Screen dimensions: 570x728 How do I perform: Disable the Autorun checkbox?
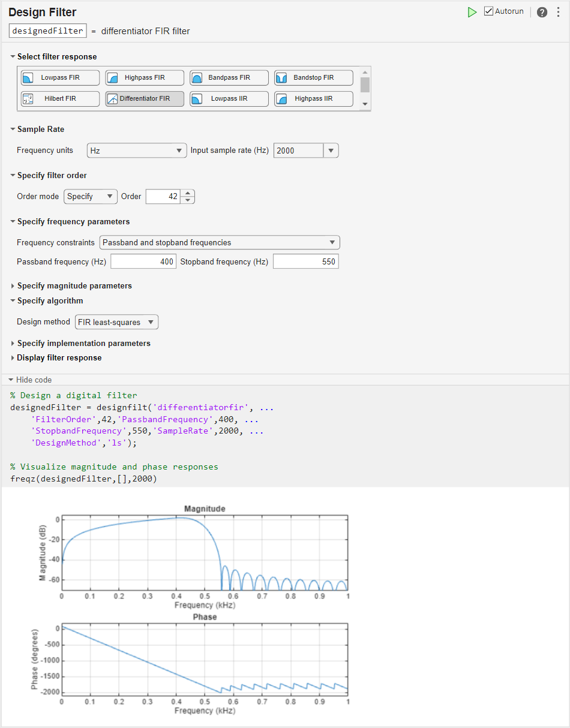coord(488,11)
